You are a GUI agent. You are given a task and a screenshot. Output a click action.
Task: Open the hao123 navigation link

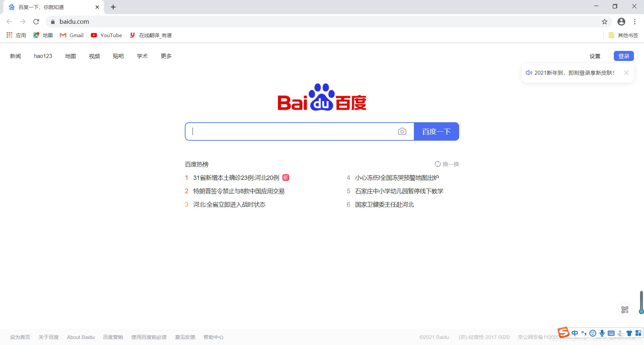[43, 56]
